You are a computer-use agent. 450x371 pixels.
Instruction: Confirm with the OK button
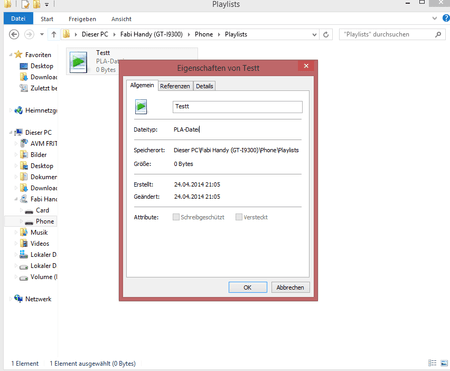click(x=248, y=287)
